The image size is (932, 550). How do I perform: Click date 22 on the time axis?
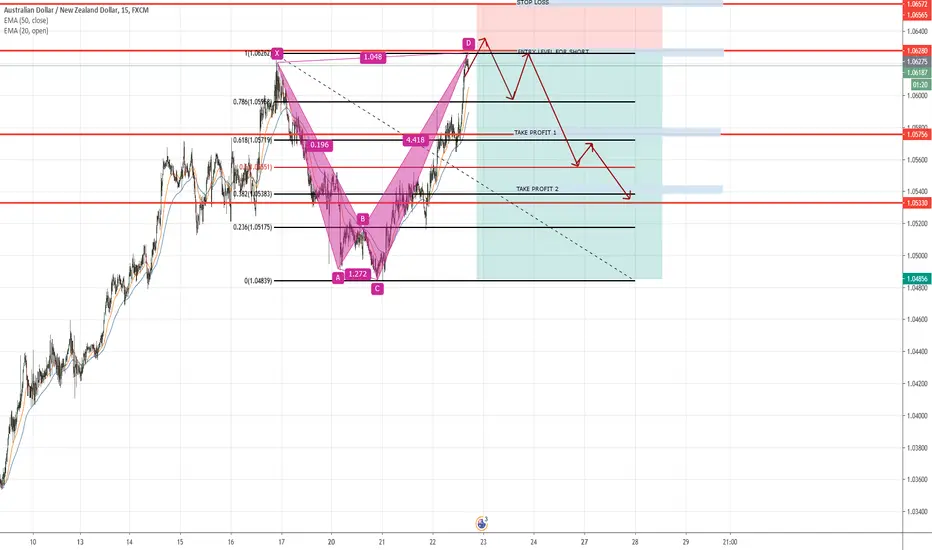[x=432, y=542]
